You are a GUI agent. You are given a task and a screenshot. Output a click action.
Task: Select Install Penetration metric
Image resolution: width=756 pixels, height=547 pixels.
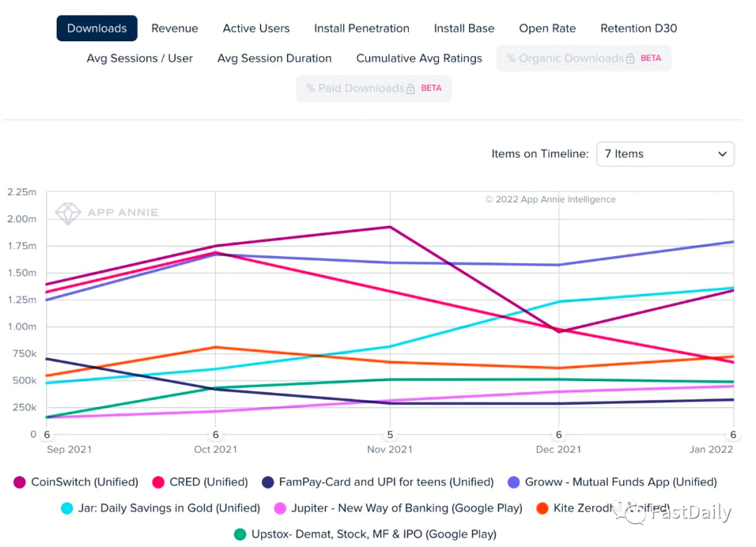point(362,29)
